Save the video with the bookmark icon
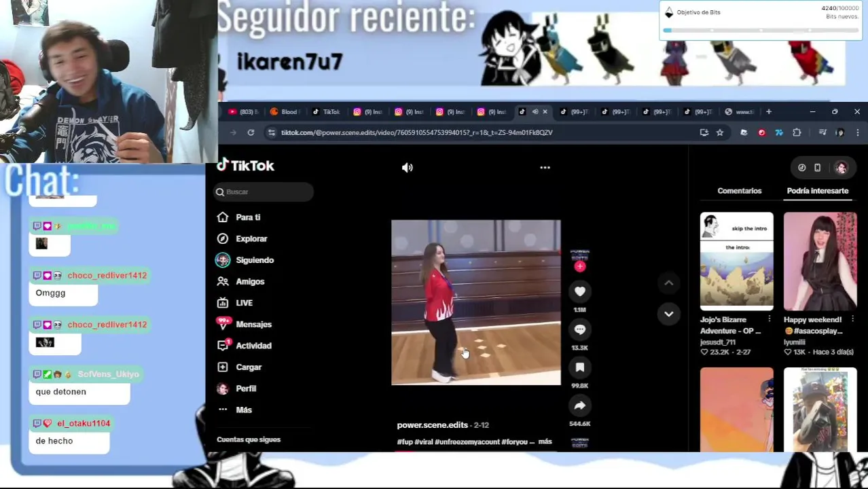 pyautogui.click(x=579, y=367)
